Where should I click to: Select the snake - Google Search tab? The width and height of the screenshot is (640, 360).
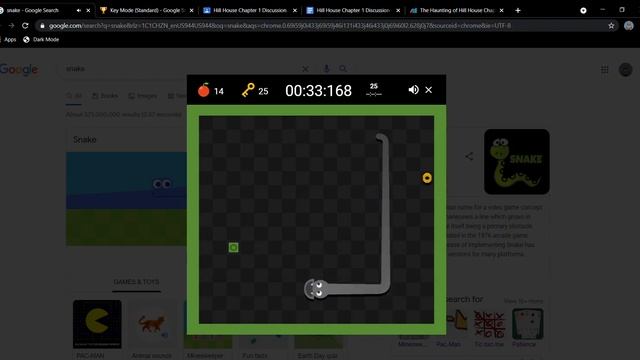point(33,10)
